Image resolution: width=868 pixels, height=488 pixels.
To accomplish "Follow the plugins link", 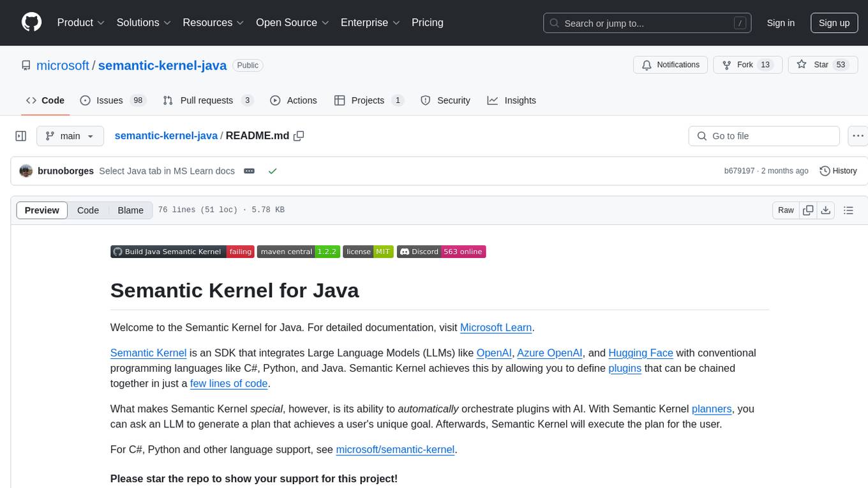I will (x=625, y=369).
